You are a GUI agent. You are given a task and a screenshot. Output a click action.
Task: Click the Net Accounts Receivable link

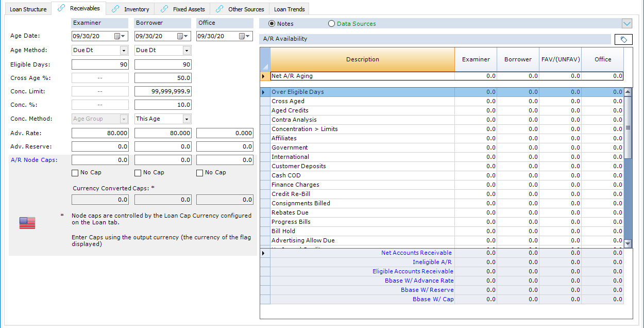click(x=416, y=253)
